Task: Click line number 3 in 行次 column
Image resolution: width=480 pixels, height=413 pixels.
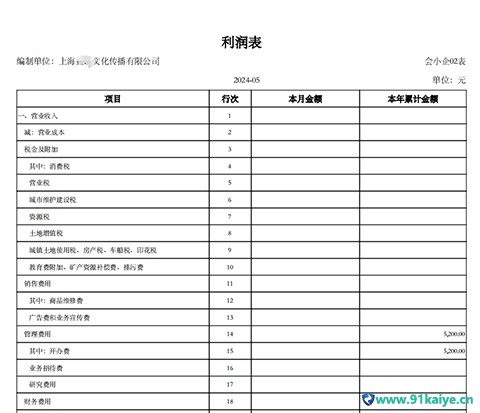Action: point(229,149)
